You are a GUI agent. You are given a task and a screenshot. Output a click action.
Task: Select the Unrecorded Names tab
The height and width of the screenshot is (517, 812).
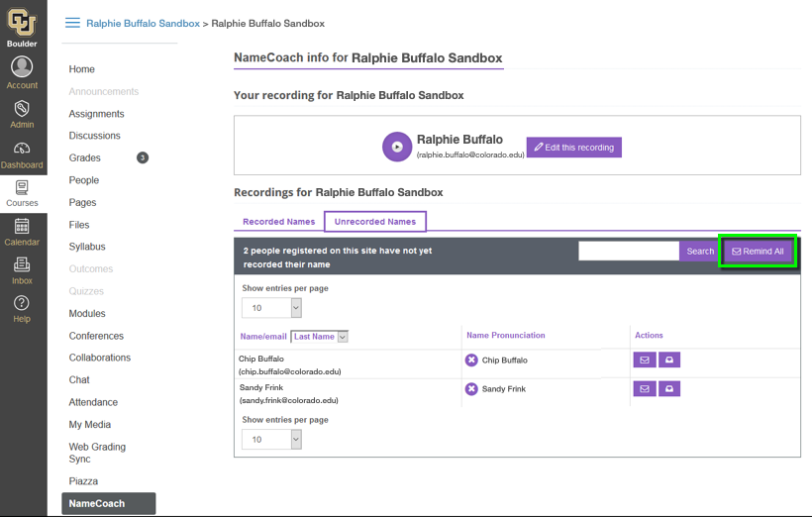[x=375, y=222]
